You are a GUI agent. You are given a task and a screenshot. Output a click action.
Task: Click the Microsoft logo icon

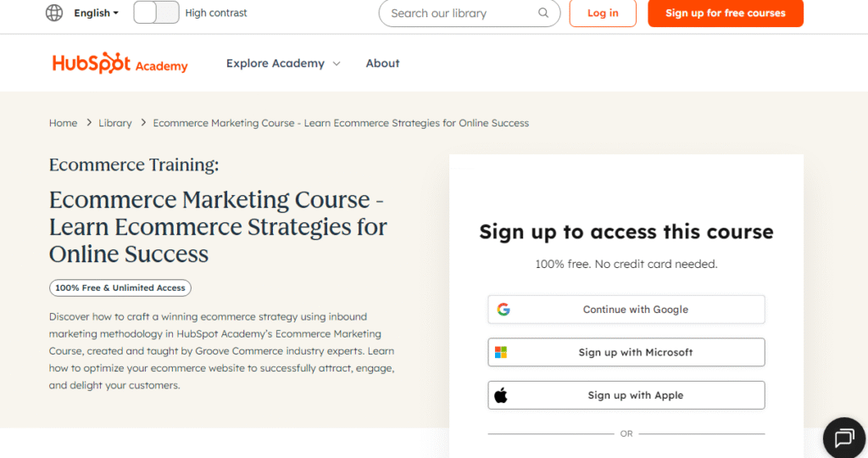tap(501, 352)
